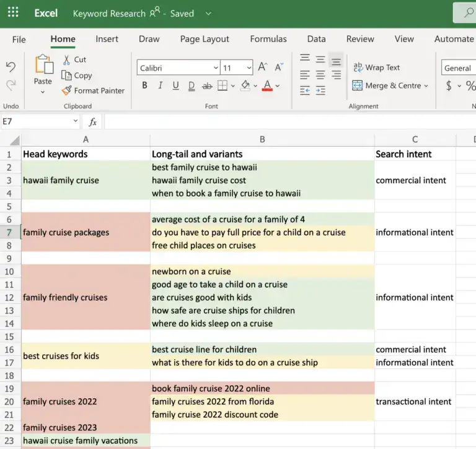The image size is (476, 449).
Task: Expand the Merge & Centre dropdown arrow
Action: (426, 86)
